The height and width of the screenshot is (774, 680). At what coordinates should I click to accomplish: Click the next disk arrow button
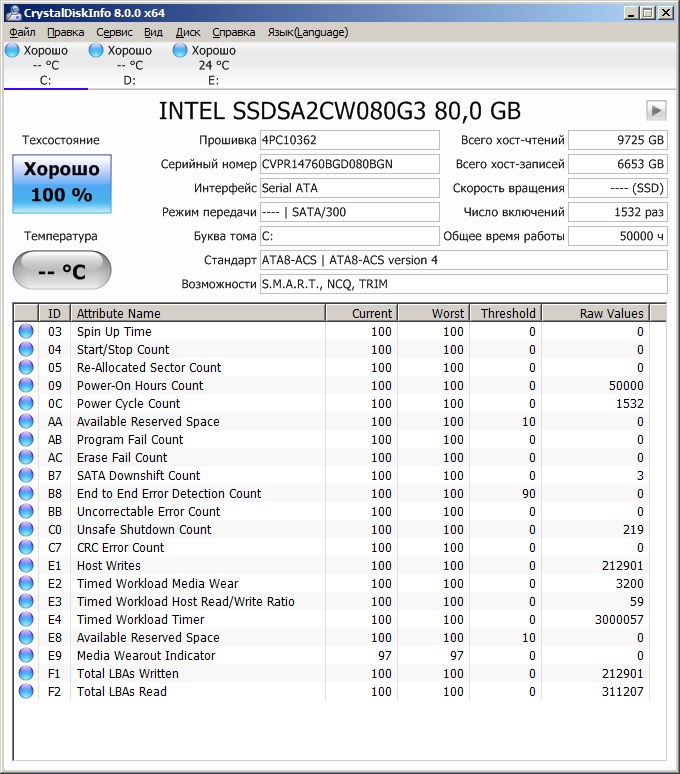[656, 110]
